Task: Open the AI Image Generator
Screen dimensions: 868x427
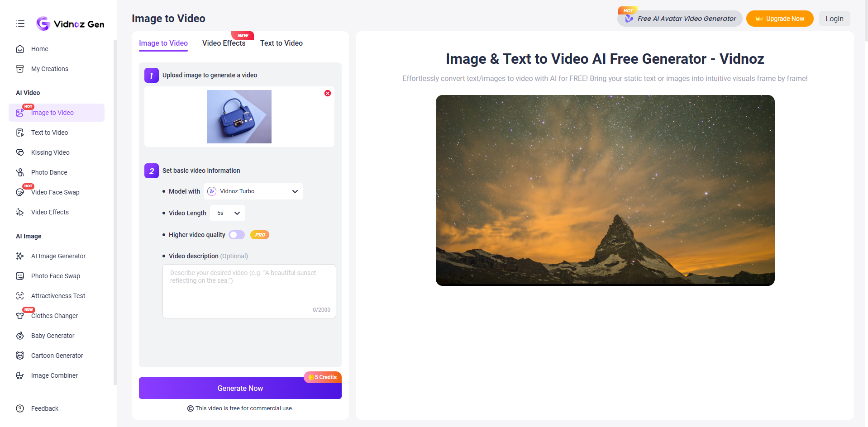Action: (x=58, y=256)
